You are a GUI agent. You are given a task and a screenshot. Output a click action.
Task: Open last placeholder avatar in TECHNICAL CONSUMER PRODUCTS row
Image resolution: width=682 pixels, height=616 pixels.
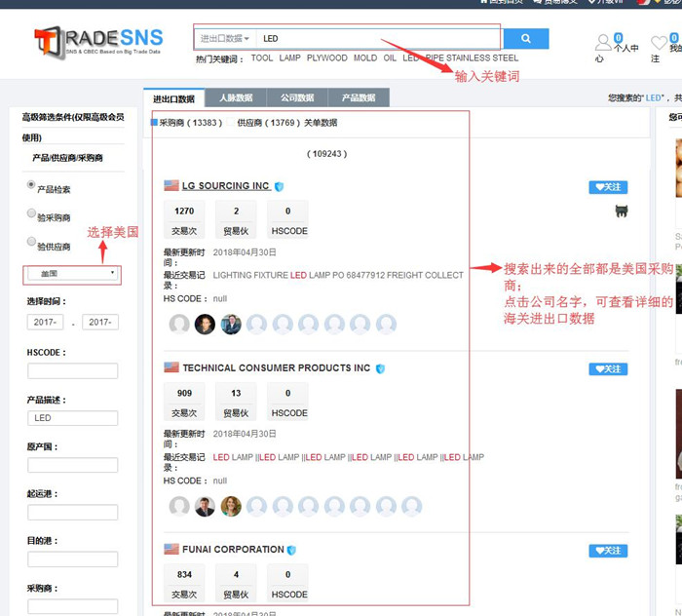click(x=412, y=506)
